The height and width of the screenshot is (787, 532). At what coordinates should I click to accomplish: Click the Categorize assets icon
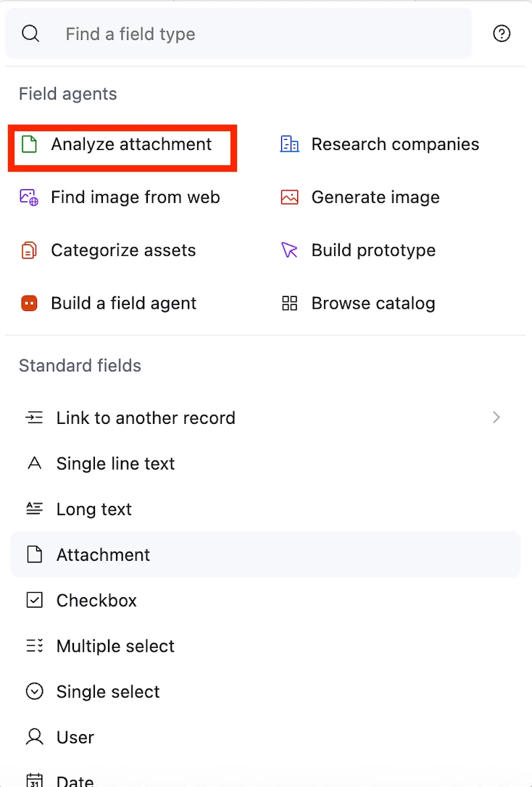click(29, 251)
